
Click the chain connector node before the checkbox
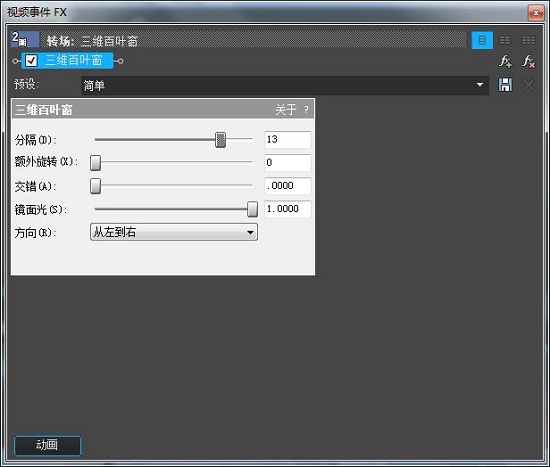15,61
